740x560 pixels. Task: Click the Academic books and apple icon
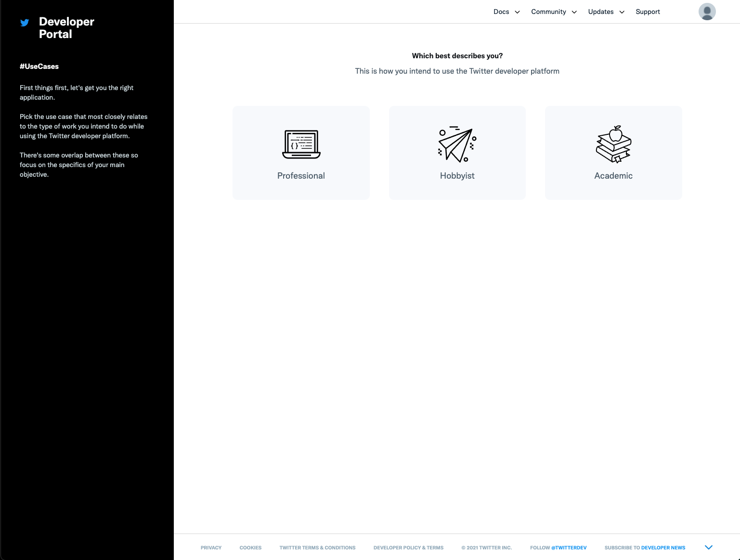(613, 144)
